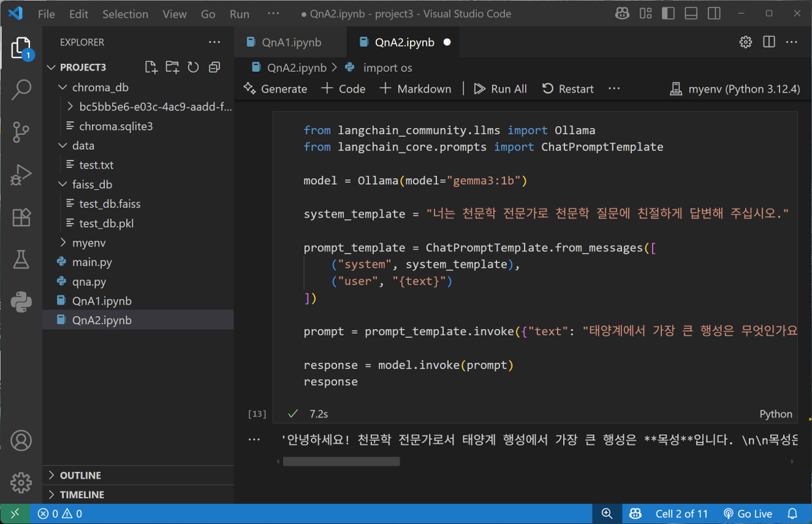This screenshot has height=524, width=812.
Task: Refresh the Explorer file tree
Action: pyautogui.click(x=193, y=67)
